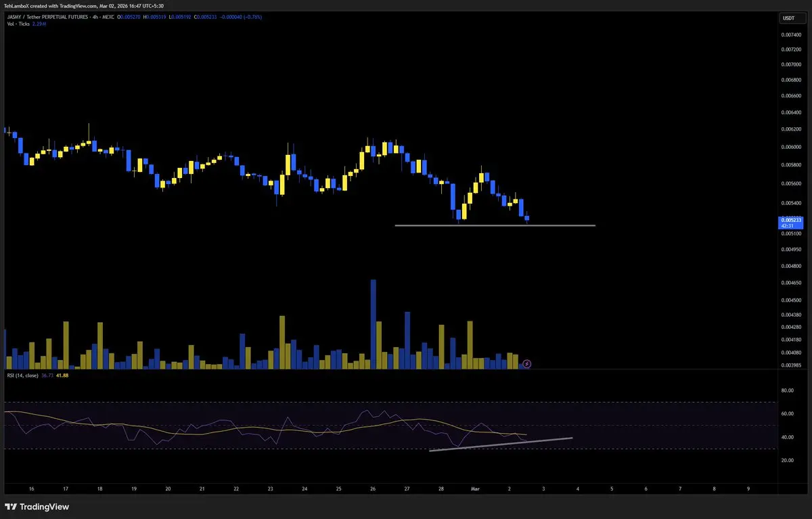This screenshot has width=812, height=519.
Task: Click the 0.004500 price axis label
Action: click(x=791, y=300)
